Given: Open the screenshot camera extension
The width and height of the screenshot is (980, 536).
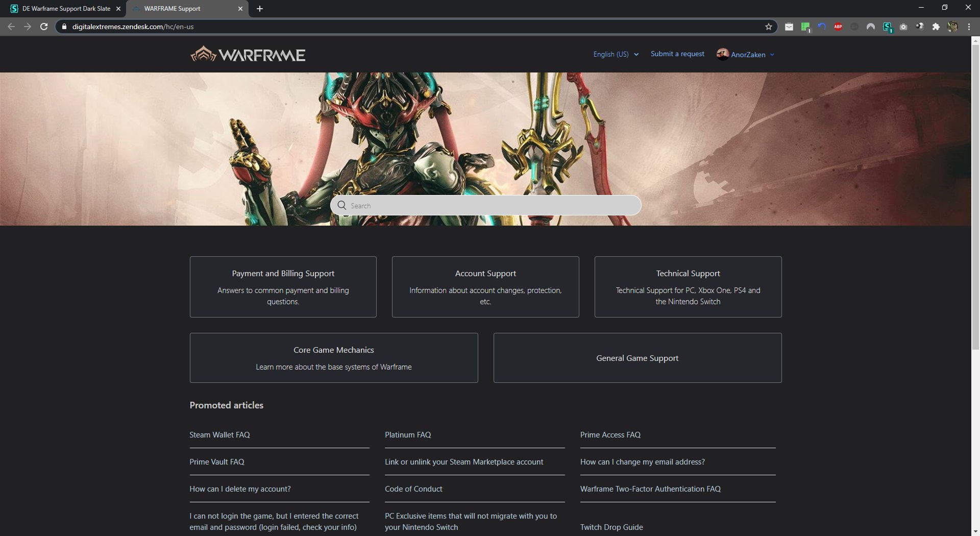Looking at the screenshot, I should pos(903,27).
